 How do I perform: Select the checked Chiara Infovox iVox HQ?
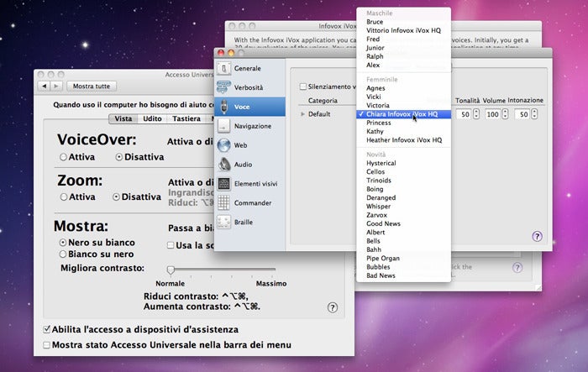coord(403,114)
